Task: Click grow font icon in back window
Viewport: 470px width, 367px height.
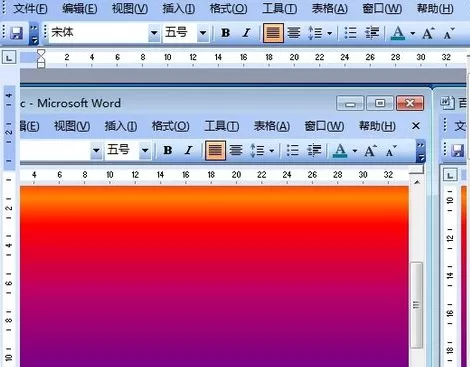Action: pyautogui.click(x=428, y=33)
